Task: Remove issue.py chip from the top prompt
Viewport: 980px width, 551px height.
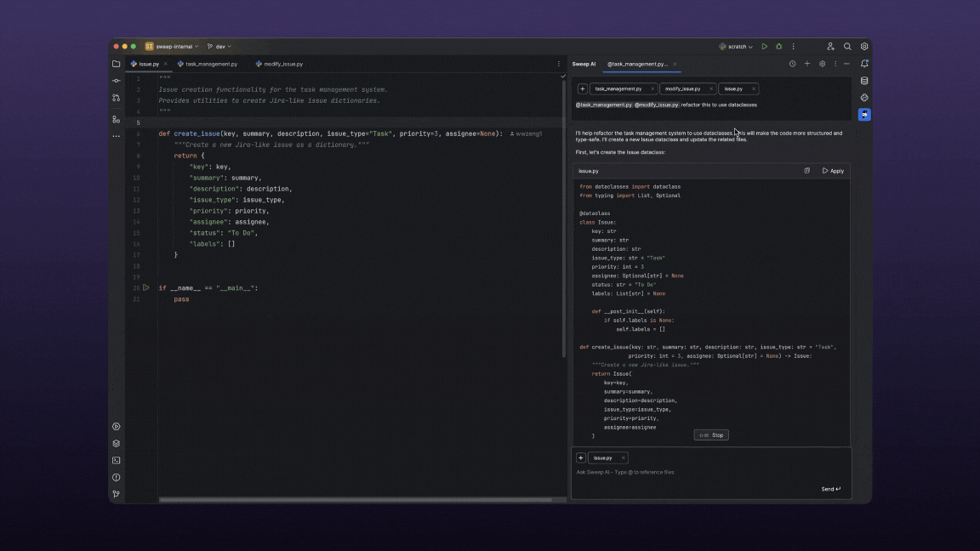Action: (x=753, y=88)
